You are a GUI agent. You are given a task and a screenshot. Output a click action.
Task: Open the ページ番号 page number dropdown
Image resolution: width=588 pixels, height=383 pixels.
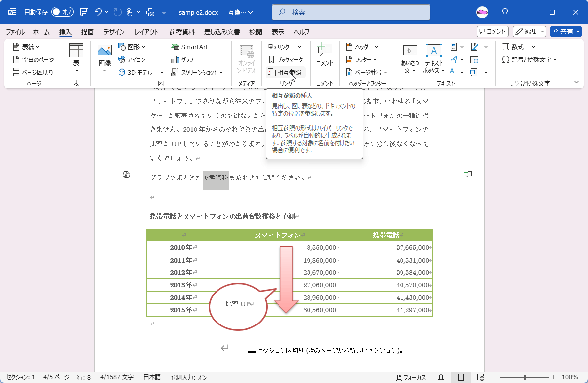pyautogui.click(x=369, y=72)
